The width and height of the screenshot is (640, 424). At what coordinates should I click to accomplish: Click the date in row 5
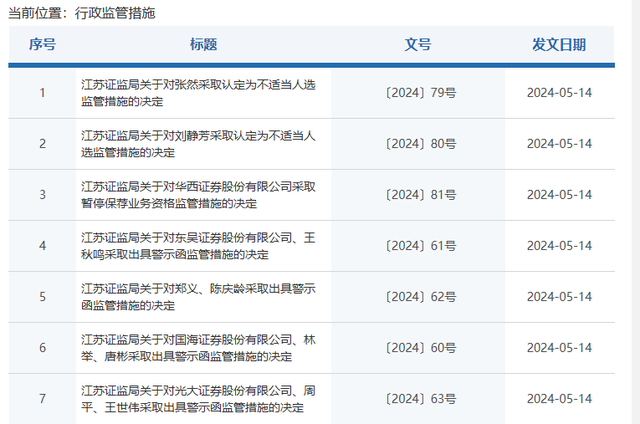click(559, 297)
